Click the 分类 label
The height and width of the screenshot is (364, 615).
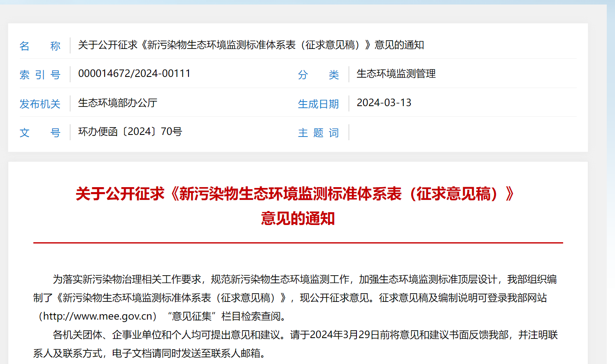318,74
